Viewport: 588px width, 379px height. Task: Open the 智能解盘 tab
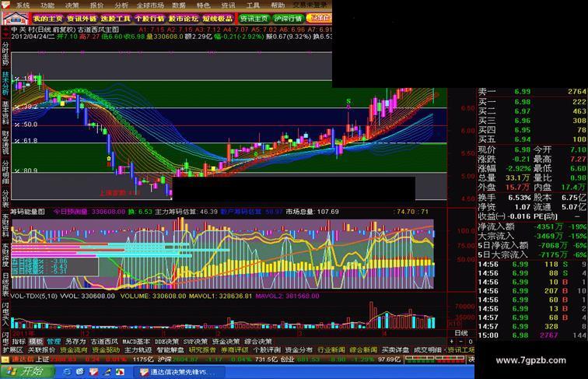tap(170, 350)
